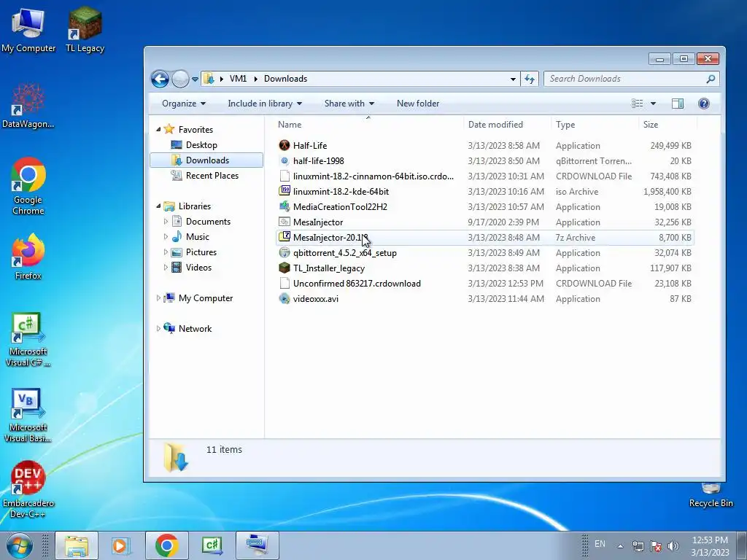Expand the Videos library node
Viewport: 747px width, 560px height.
(166, 267)
